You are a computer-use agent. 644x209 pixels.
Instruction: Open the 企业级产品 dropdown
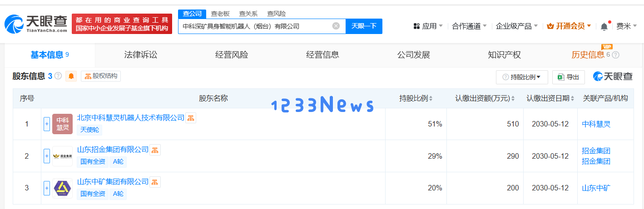(517, 26)
